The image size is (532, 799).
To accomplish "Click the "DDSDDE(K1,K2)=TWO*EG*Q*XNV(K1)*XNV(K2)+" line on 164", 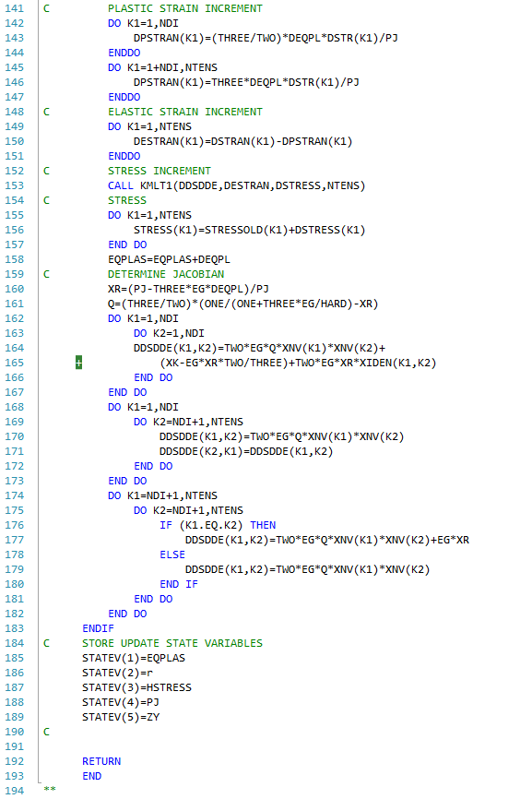I will 260,349.
